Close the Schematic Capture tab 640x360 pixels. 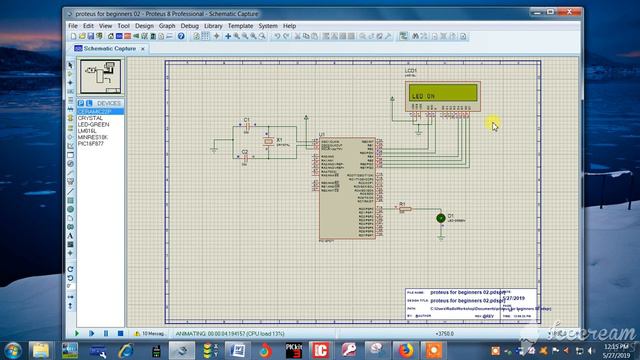[x=143, y=49]
